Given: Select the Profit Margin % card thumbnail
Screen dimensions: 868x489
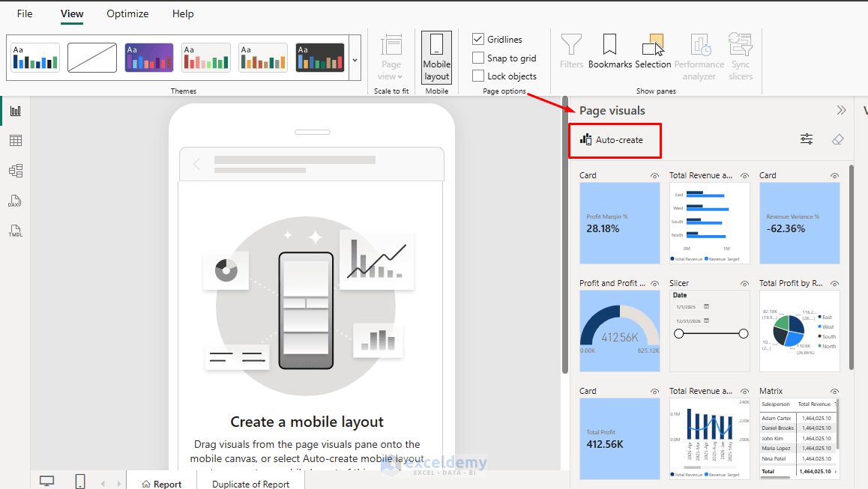Looking at the screenshot, I should coord(619,223).
